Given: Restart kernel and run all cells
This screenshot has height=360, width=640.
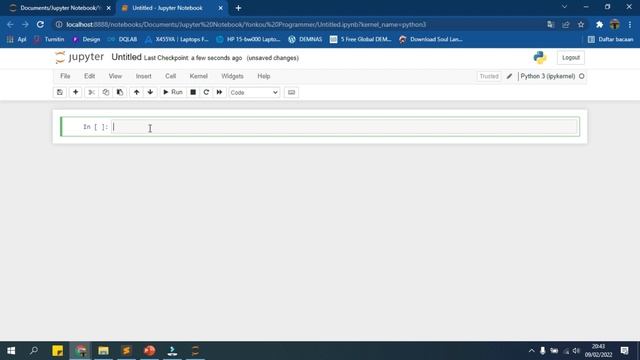Looking at the screenshot, I should click(x=220, y=92).
